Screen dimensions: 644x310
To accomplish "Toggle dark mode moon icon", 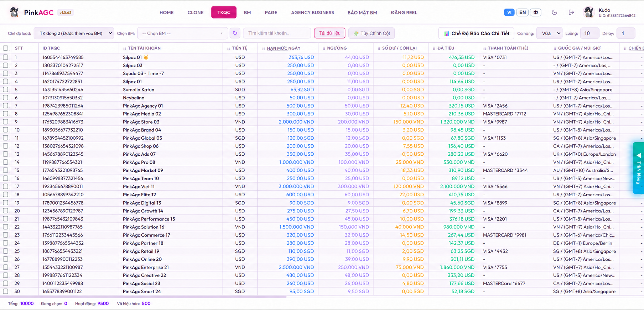I will coord(554,12).
